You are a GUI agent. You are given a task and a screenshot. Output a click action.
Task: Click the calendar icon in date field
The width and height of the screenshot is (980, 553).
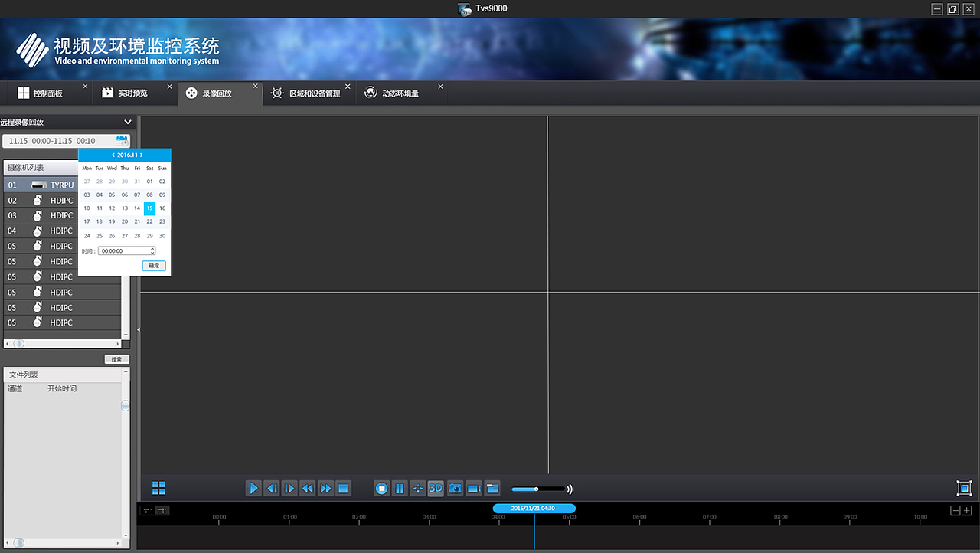coord(122,141)
